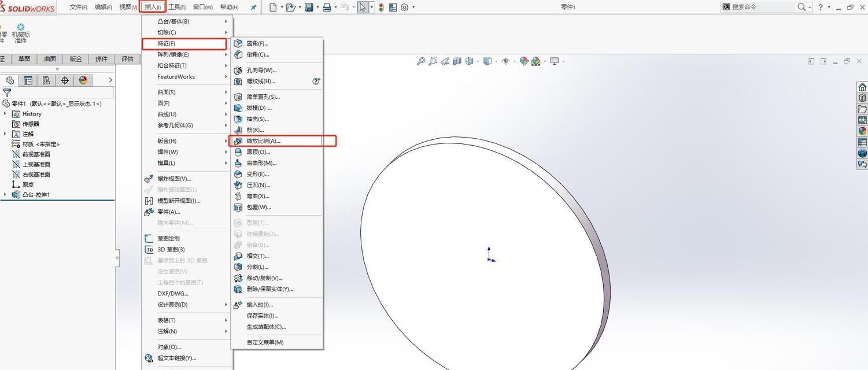
Task: Open the Options gear icon
Action: click(x=404, y=6)
